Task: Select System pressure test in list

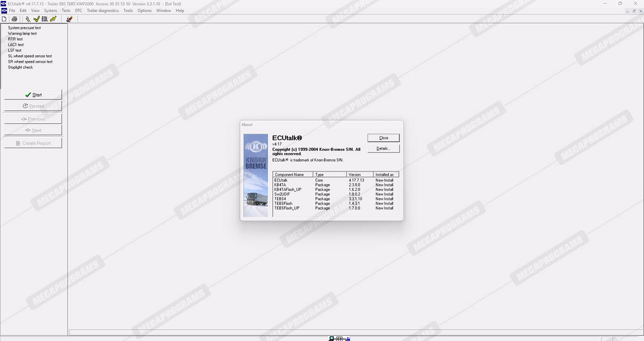Action: tap(25, 28)
